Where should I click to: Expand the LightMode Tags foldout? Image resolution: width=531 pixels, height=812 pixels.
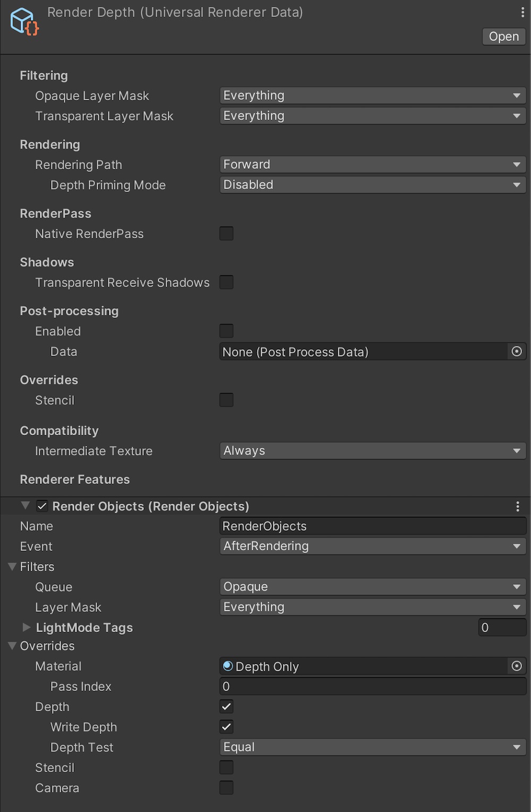pos(27,627)
